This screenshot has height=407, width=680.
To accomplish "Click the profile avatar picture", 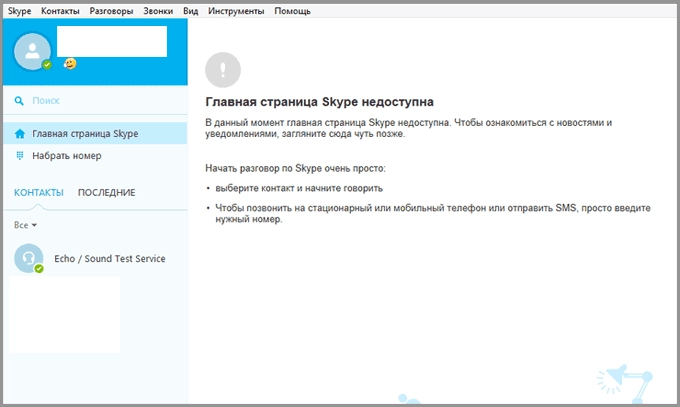I will point(32,52).
